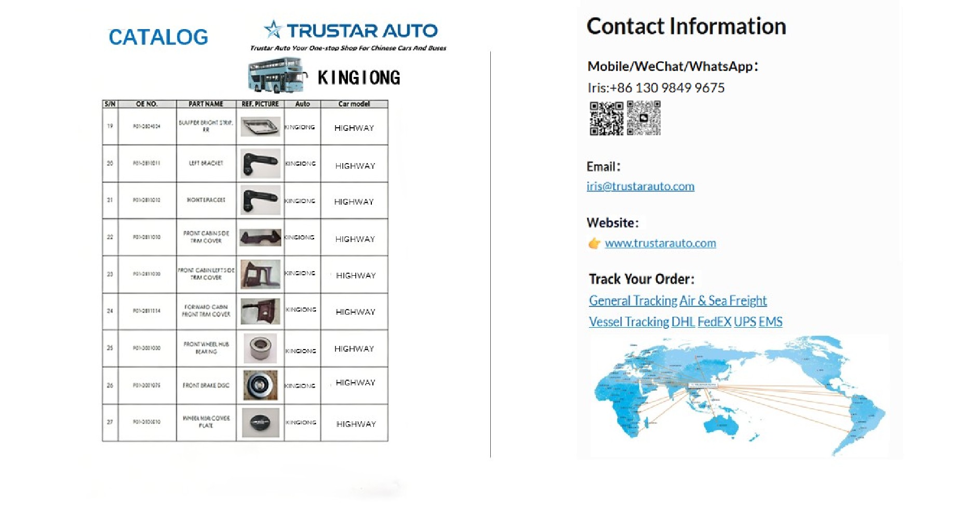The width and height of the screenshot is (980, 509).
Task: Click the Trustar Auto star logo
Action: [x=273, y=29]
